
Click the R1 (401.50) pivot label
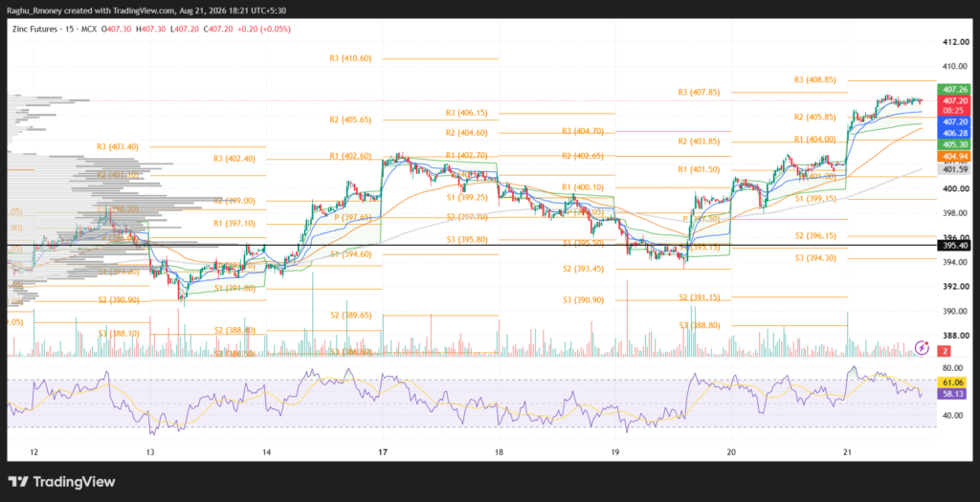pos(699,169)
